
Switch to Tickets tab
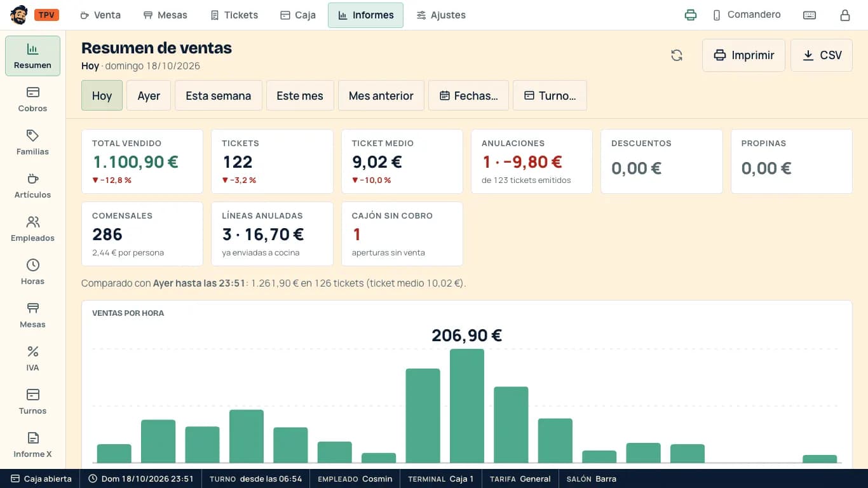pyautogui.click(x=234, y=15)
